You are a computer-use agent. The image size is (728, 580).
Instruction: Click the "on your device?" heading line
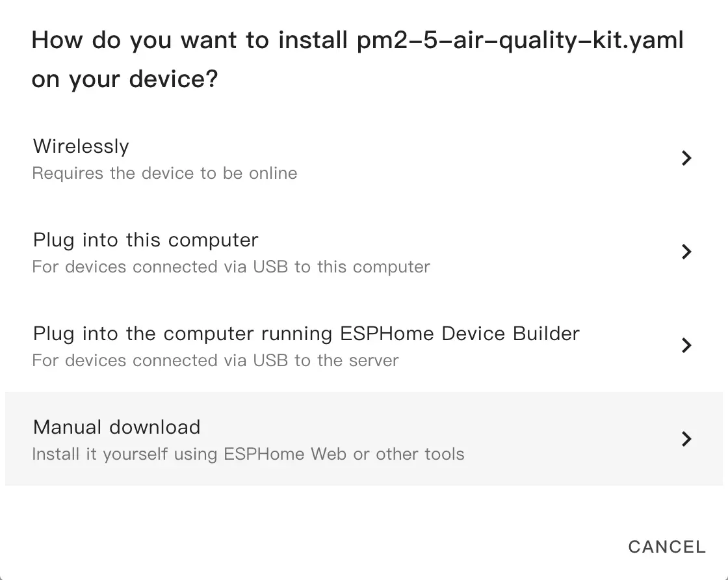125,79
